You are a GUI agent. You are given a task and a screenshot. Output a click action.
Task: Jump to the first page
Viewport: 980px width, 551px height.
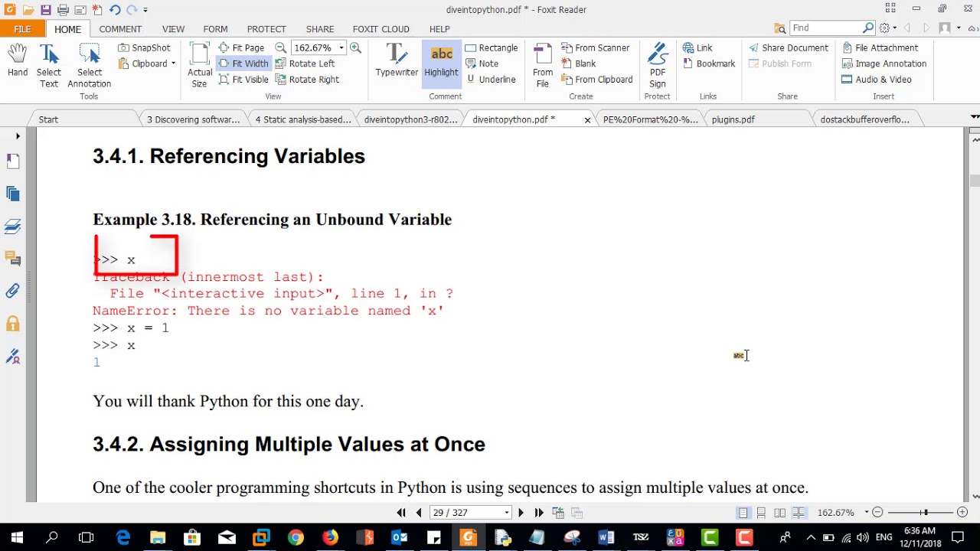pos(401,513)
